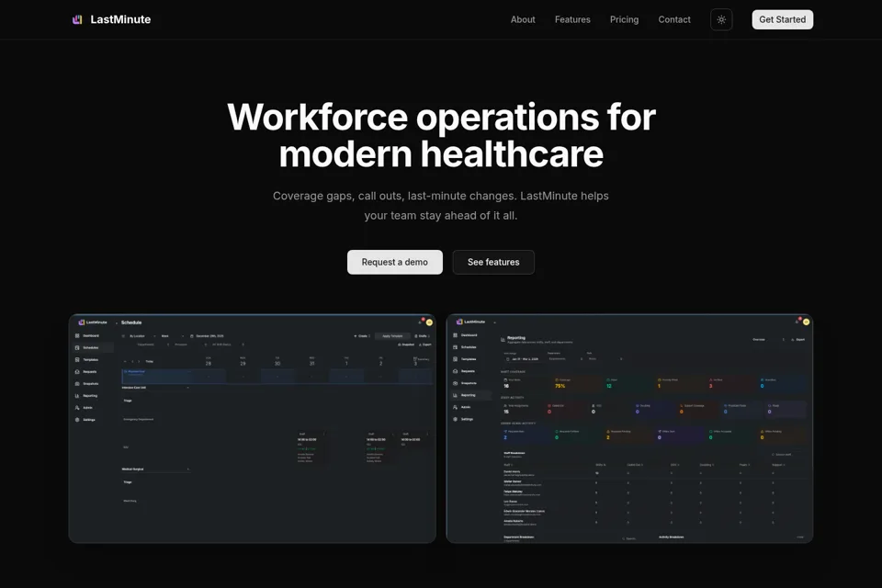Open the Contact nav link
Viewport: 882px width, 588px height.
(673, 19)
